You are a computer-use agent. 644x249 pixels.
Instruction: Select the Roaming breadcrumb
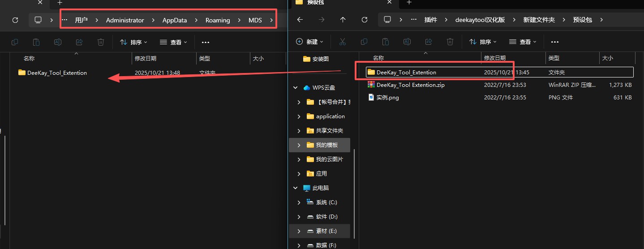[218, 20]
